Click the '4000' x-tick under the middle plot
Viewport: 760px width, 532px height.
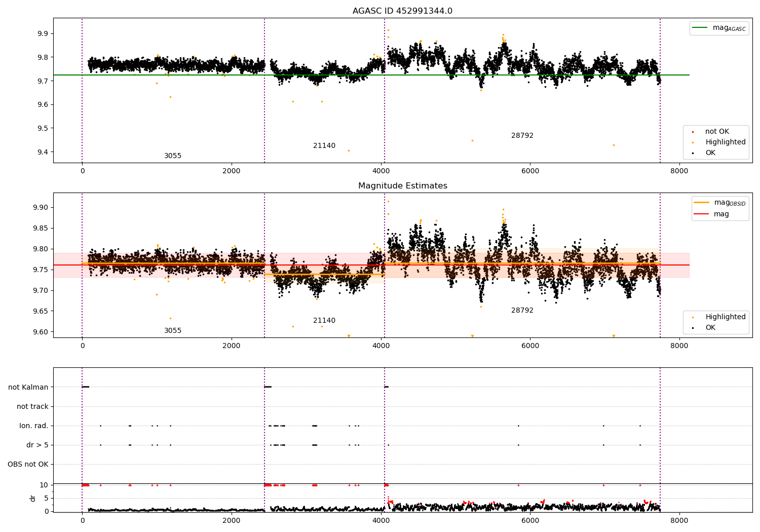point(381,346)
